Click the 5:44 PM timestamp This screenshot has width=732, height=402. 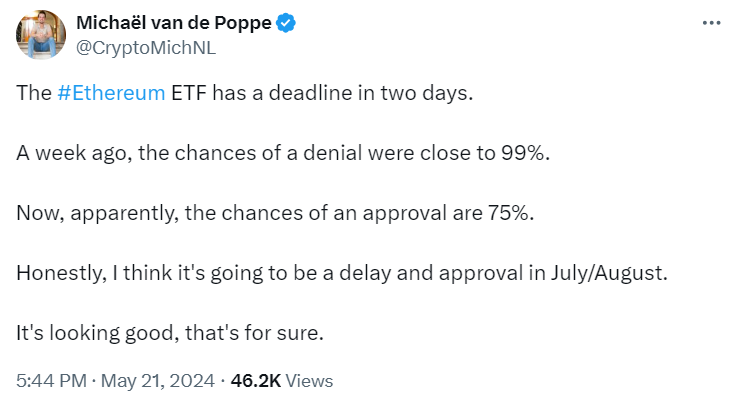tap(51, 381)
